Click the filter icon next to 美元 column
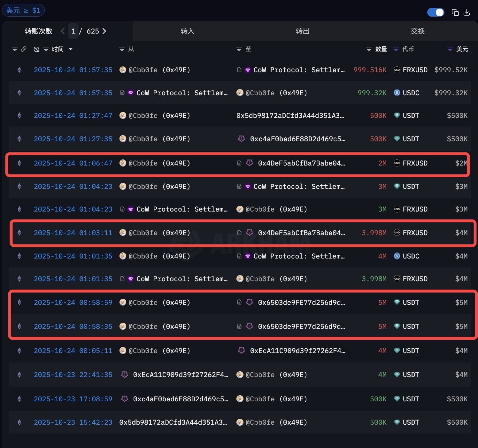Screen dimensions: 478x448 tap(450, 49)
